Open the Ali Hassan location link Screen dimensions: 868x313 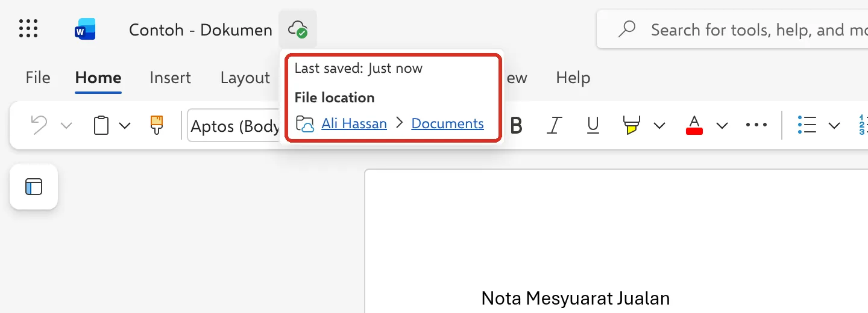354,123
